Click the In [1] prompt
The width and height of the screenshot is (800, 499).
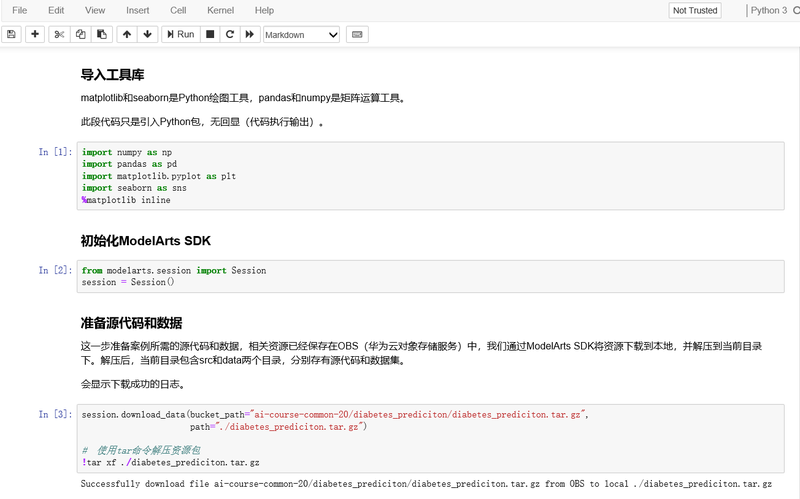click(56, 152)
